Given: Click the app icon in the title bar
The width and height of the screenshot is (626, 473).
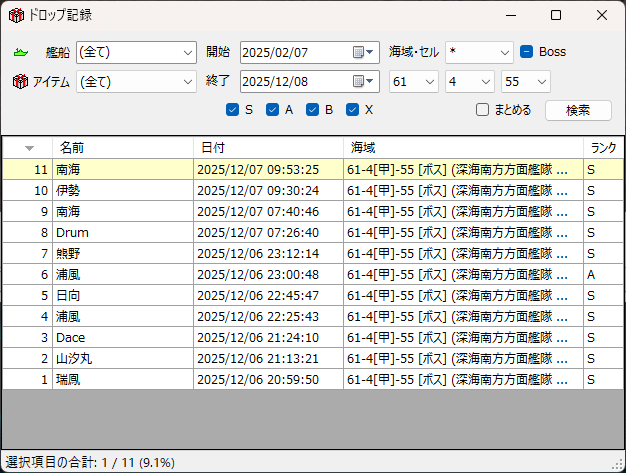Looking at the screenshot, I should click(x=14, y=15).
